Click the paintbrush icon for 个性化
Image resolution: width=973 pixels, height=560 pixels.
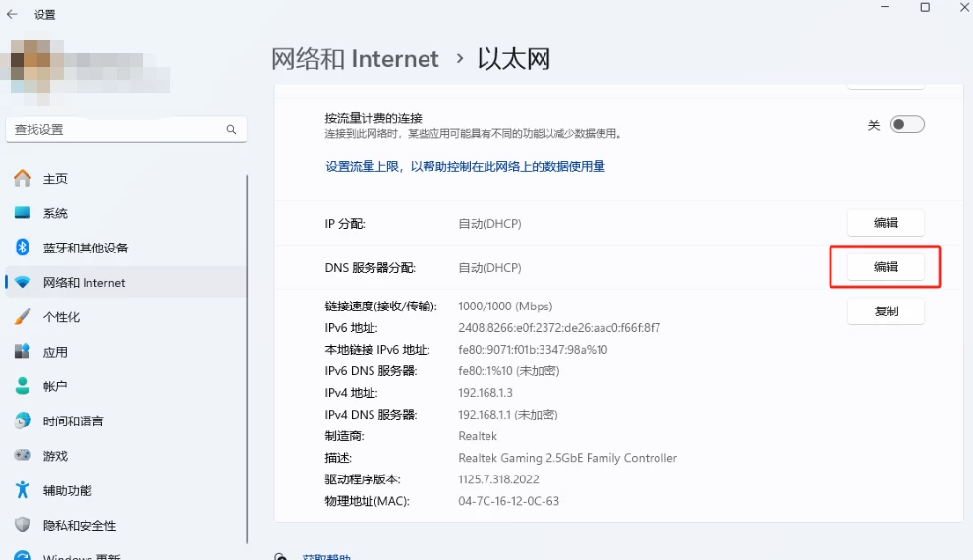(23, 317)
